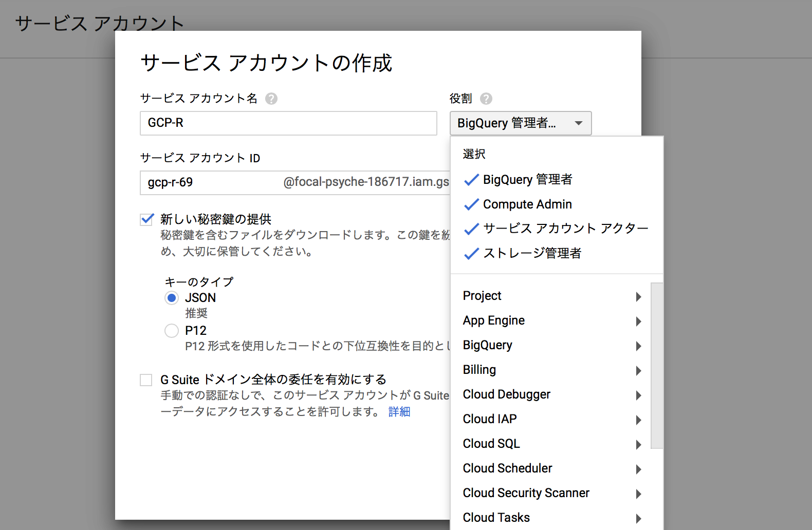Image resolution: width=812 pixels, height=530 pixels.
Task: Expand the Project role category
Action: (551, 296)
